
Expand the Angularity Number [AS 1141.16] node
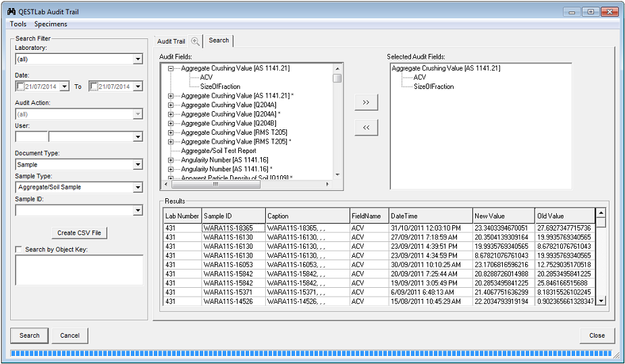pos(171,160)
